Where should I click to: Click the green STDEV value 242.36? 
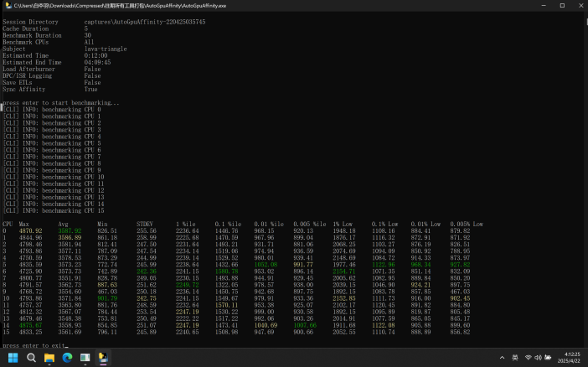click(147, 271)
